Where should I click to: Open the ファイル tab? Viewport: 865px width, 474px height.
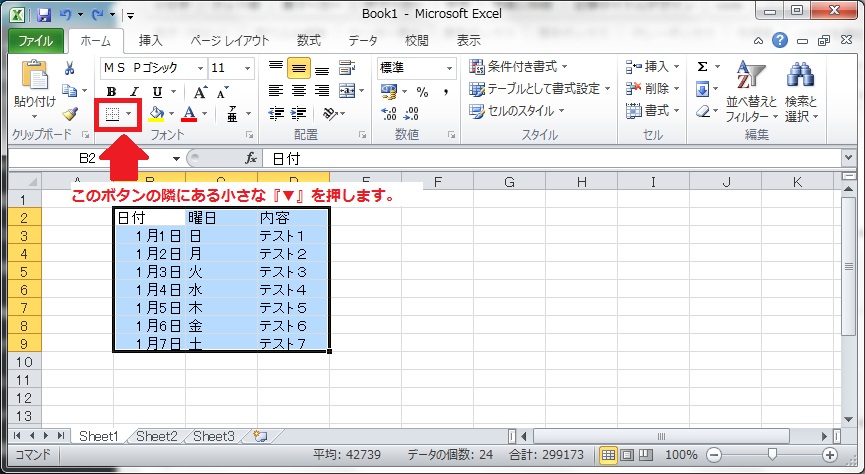35,41
